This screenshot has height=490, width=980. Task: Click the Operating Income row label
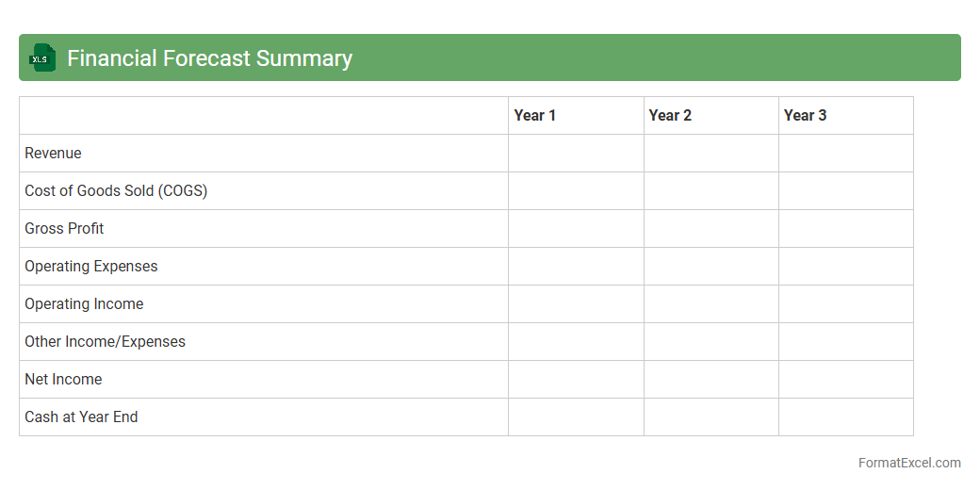(x=84, y=303)
